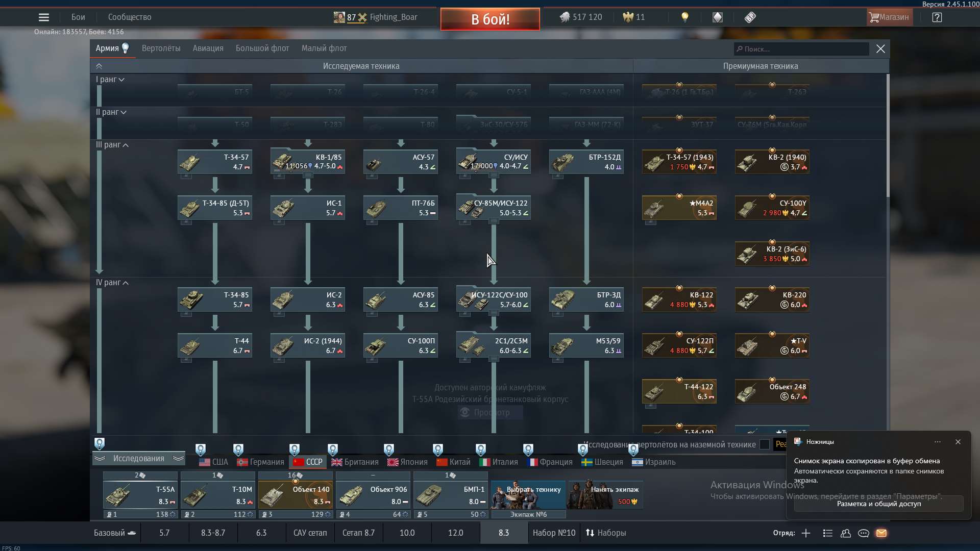Click the diamond-shaped icon next to lightbulb
This screenshot has height=551, width=980.
tap(718, 17)
